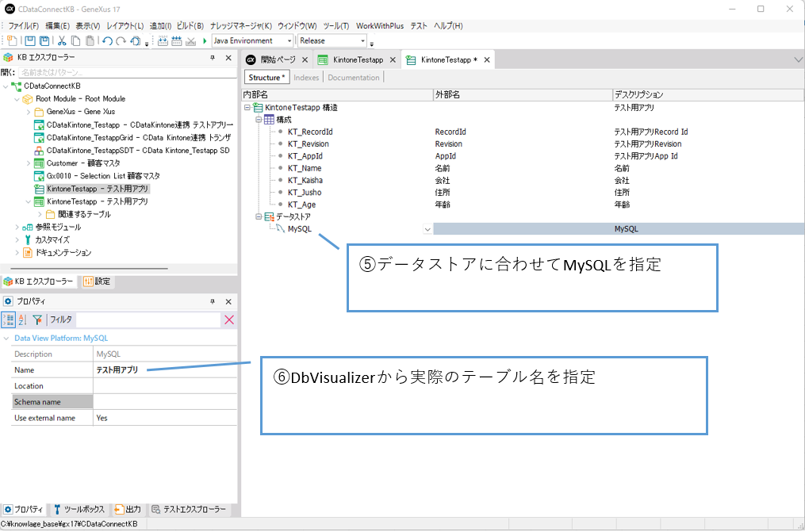The width and height of the screenshot is (805, 532).
Task: Click the Build All toolbar icon
Action: [x=163, y=41]
